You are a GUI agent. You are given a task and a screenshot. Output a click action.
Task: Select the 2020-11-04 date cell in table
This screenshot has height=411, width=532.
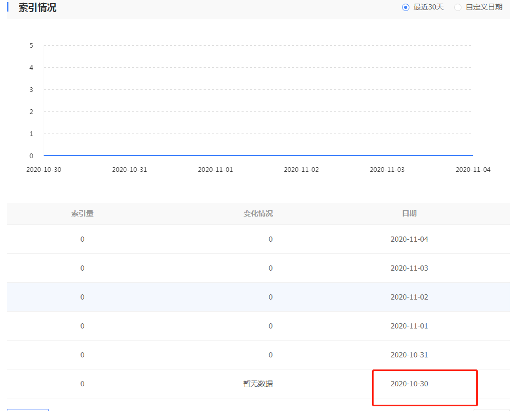coord(409,239)
